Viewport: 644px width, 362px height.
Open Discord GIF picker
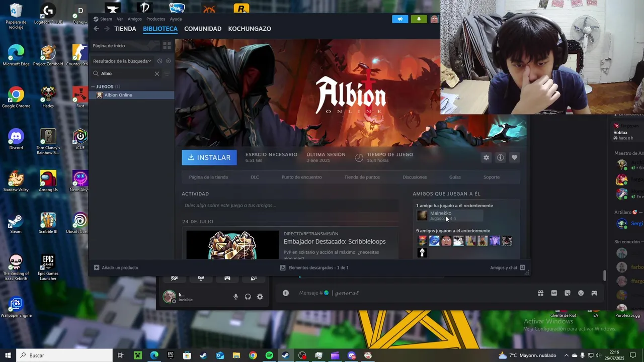554,293
